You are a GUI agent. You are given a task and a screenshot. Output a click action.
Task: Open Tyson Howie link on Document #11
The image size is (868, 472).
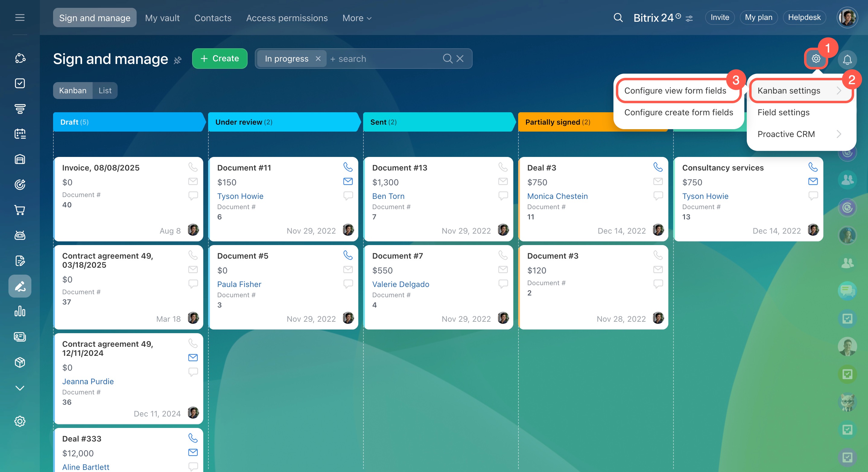click(240, 196)
